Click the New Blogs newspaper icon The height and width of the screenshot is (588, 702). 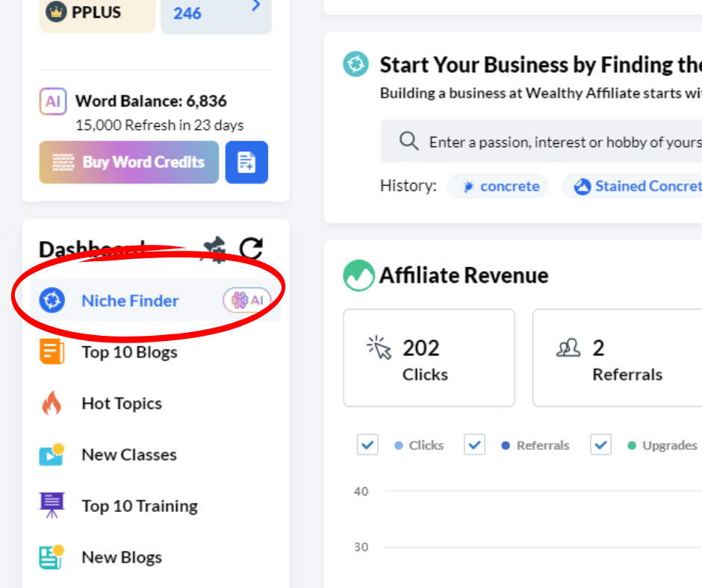(x=52, y=557)
